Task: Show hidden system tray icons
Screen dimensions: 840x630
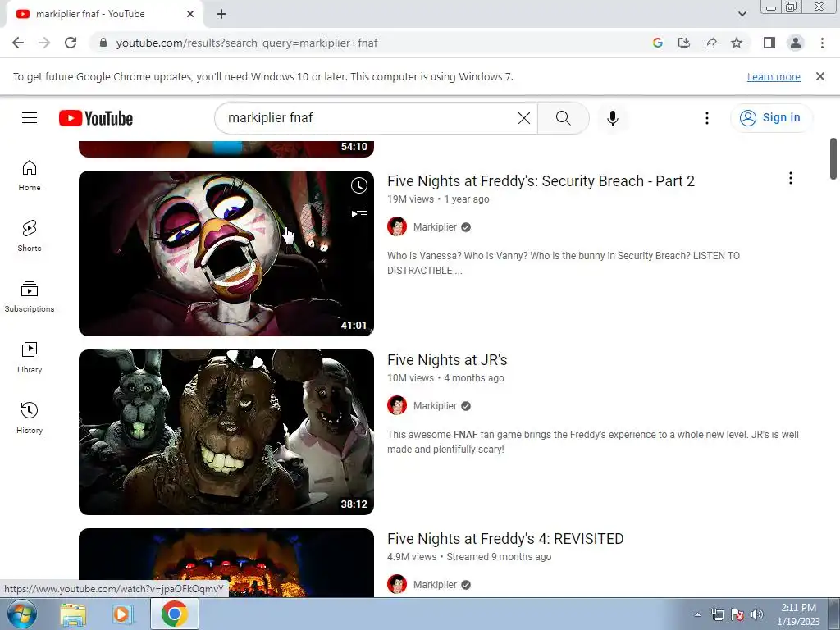Action: point(697,614)
